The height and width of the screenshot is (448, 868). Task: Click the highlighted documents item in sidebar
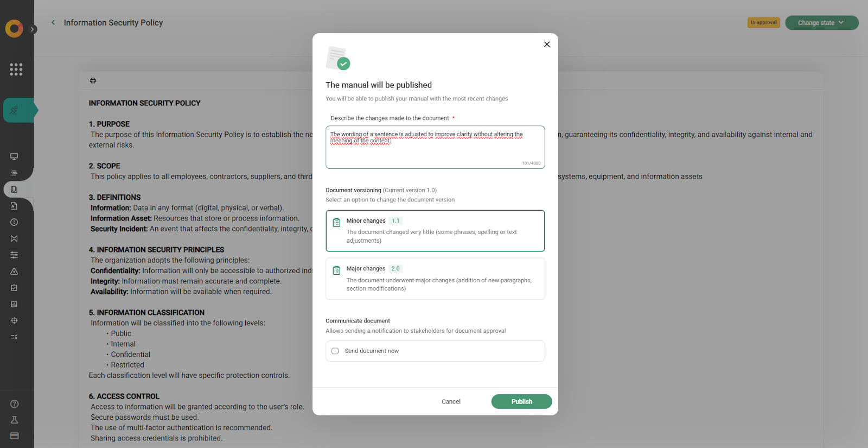coord(14,190)
